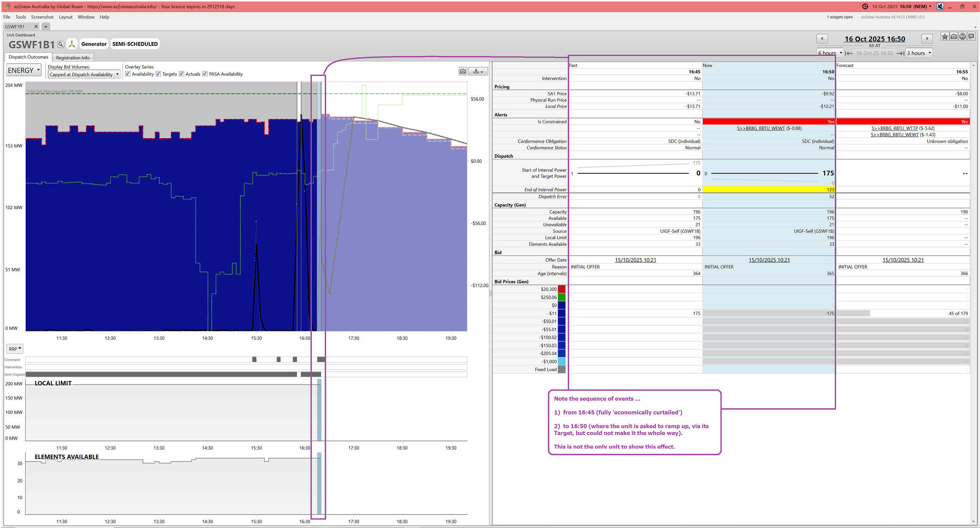The height and width of the screenshot is (528, 980).
Task: Step forward one interval with right arrow
Action: click(927, 39)
